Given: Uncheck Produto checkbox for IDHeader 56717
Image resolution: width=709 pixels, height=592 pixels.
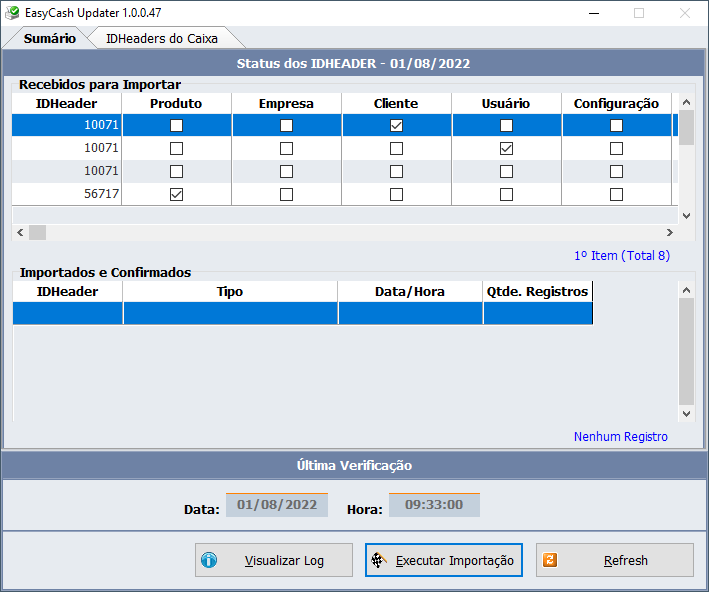Looking at the screenshot, I should pos(177,195).
